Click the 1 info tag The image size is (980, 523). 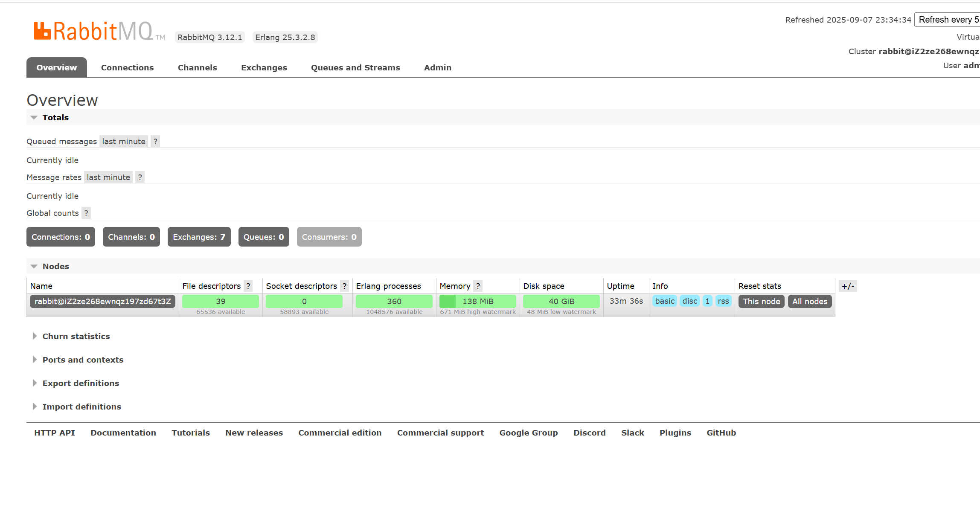707,301
